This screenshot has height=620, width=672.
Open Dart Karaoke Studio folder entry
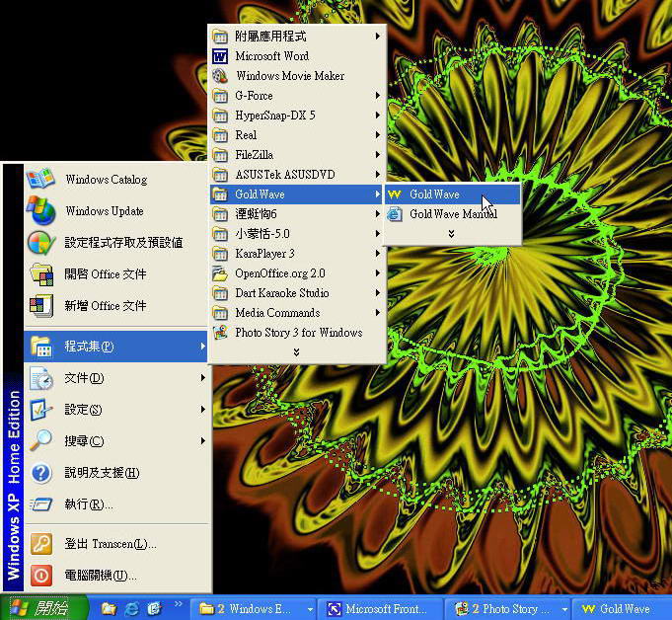point(281,293)
